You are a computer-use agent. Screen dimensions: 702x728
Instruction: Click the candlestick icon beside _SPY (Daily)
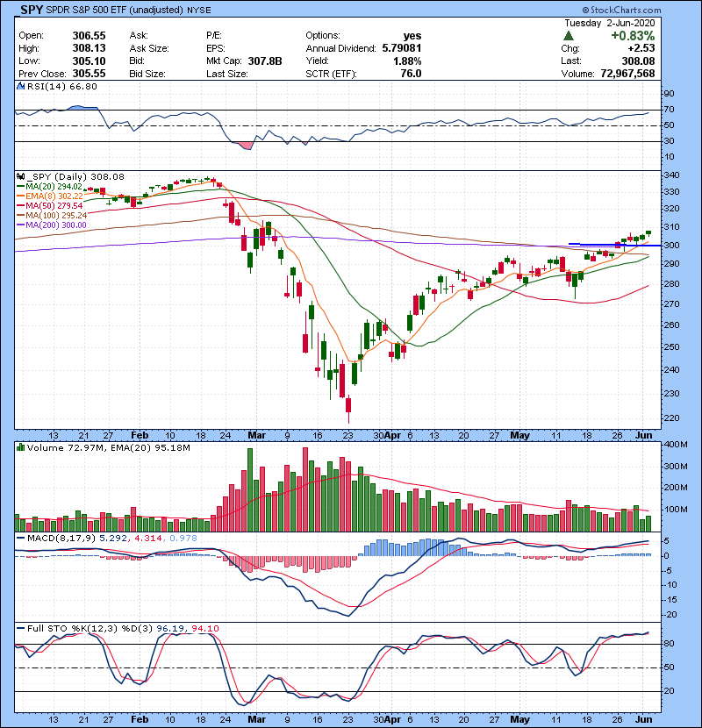coord(20,177)
